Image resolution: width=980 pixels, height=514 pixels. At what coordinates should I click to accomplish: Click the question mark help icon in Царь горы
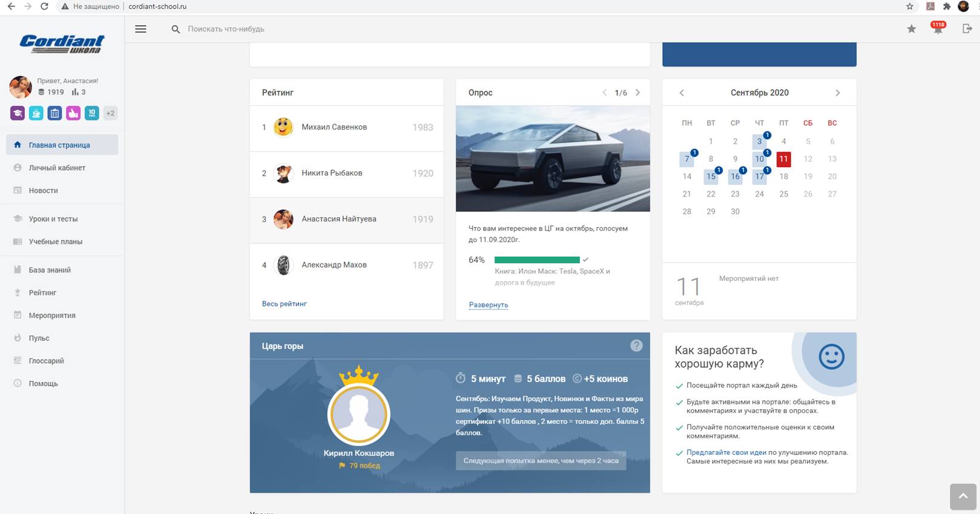636,346
